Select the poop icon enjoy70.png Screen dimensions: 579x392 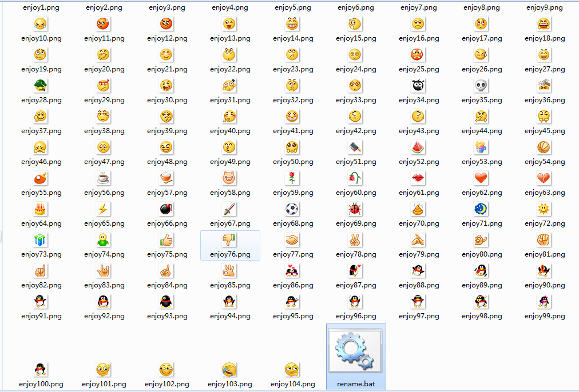click(418, 209)
